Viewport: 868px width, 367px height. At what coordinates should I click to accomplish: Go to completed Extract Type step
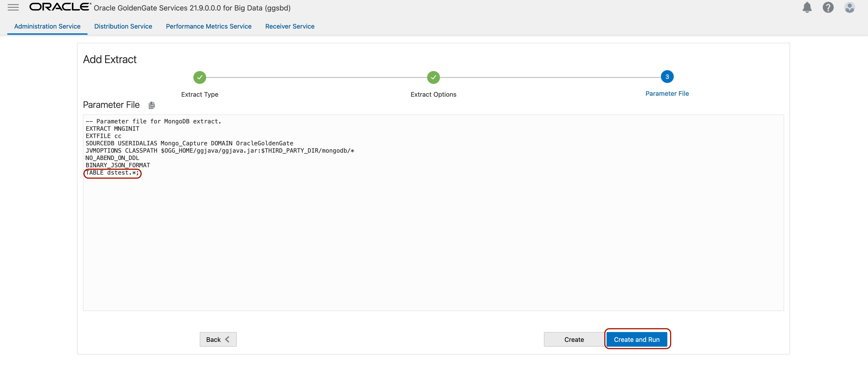200,77
